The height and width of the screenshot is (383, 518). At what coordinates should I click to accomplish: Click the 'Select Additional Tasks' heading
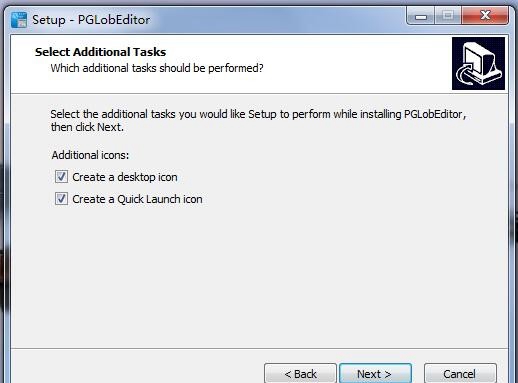tap(100, 52)
